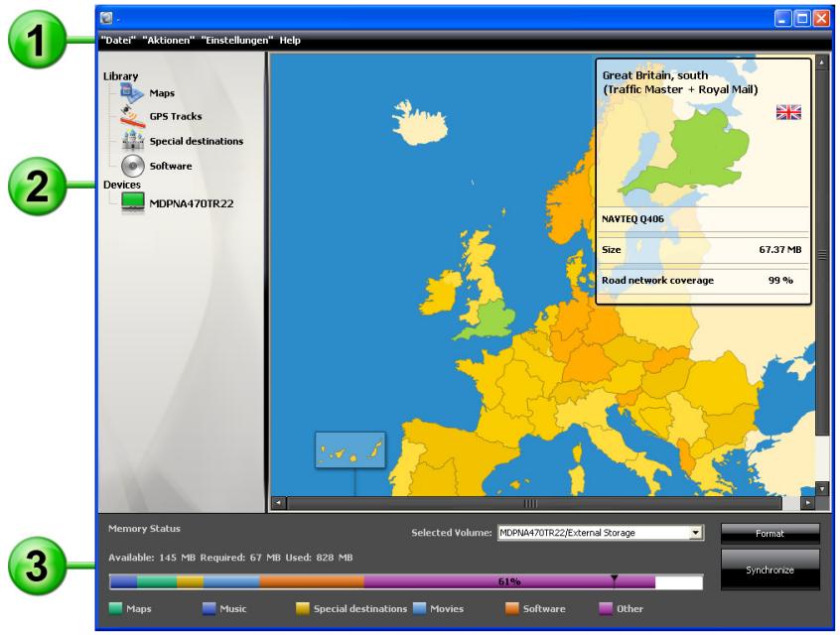Open the "Aktionen" menu
Image resolution: width=840 pixels, height=635 pixels.
coord(168,40)
